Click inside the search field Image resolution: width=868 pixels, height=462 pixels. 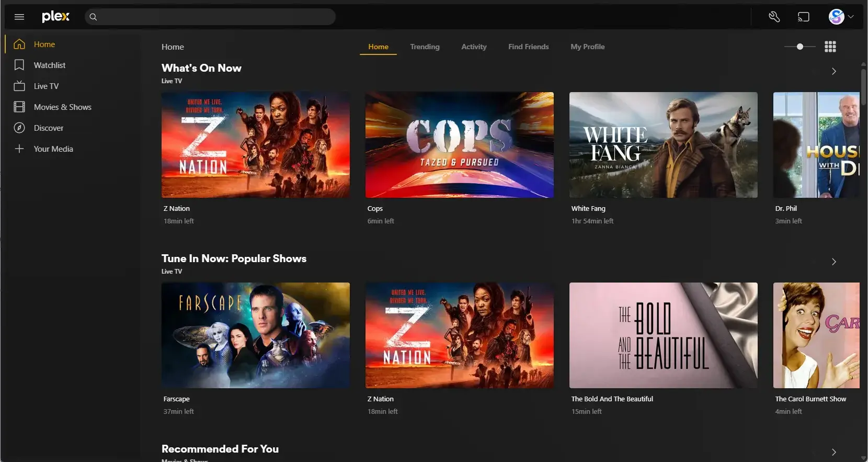210,17
